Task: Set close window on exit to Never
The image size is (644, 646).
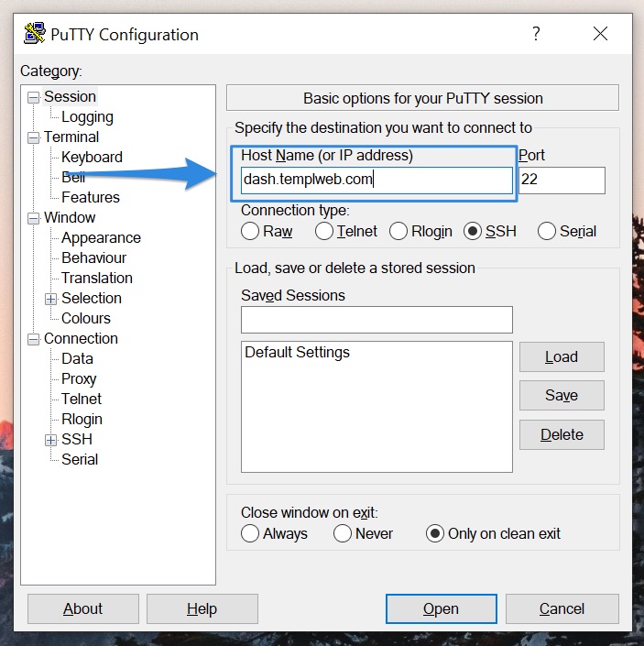Action: (343, 533)
